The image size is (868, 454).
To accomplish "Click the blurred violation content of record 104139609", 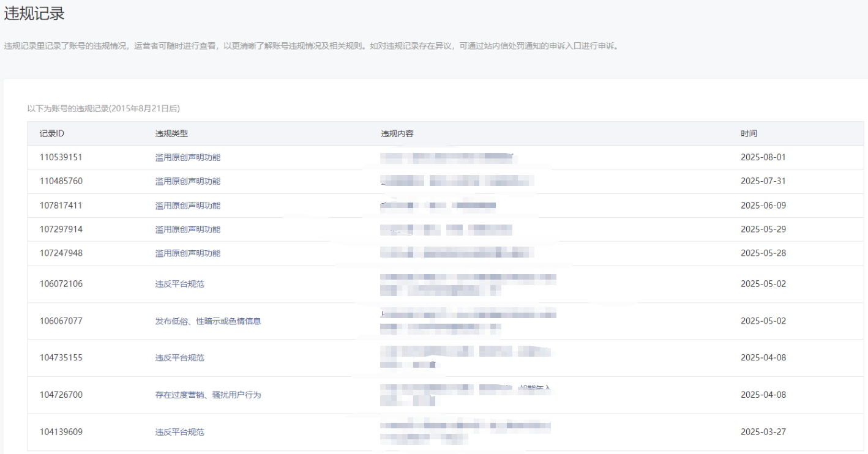I will (465, 432).
